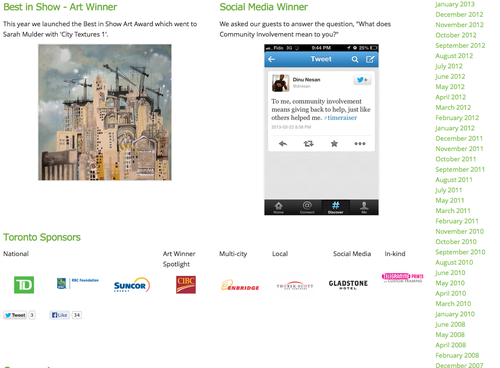Image resolution: width=500 pixels, height=368 pixels.
Task: Click the TD bank sponsor logo
Action: click(24, 285)
